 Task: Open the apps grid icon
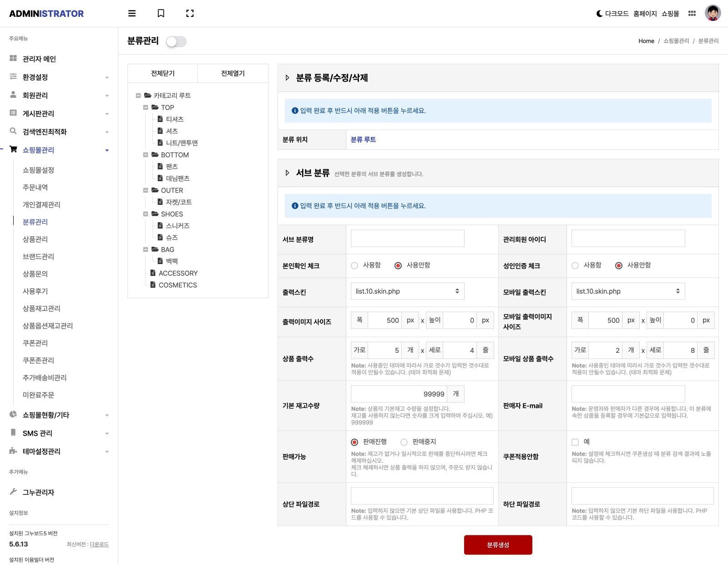click(692, 14)
